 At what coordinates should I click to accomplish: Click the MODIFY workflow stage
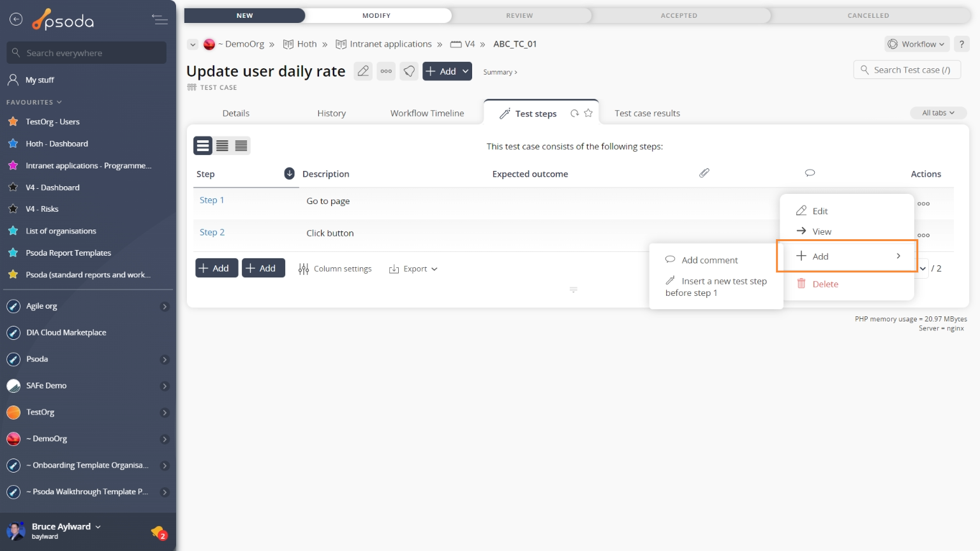coord(376,15)
